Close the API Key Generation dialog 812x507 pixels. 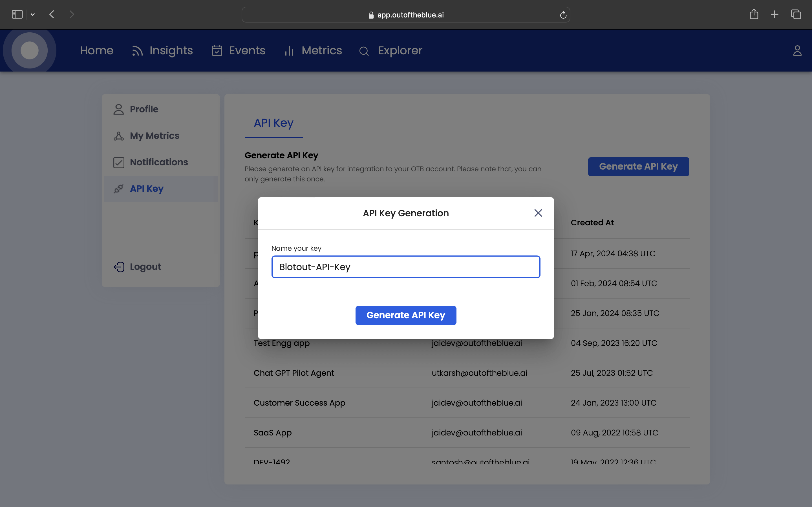(x=538, y=213)
